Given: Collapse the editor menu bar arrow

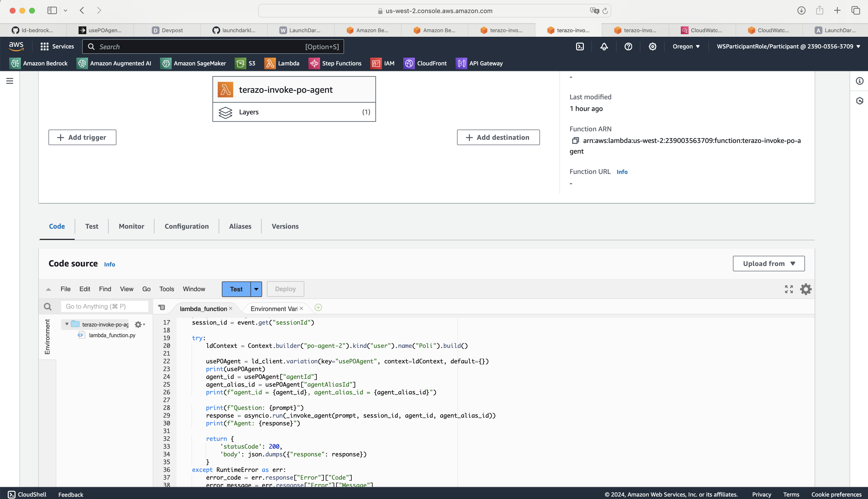Looking at the screenshot, I should tap(48, 289).
